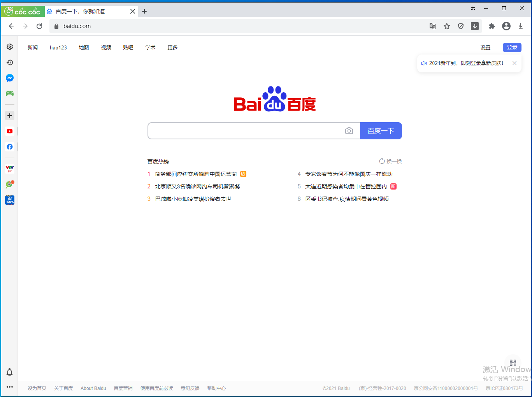
Task: Open notifications bell in sidebar
Action: 10,372
